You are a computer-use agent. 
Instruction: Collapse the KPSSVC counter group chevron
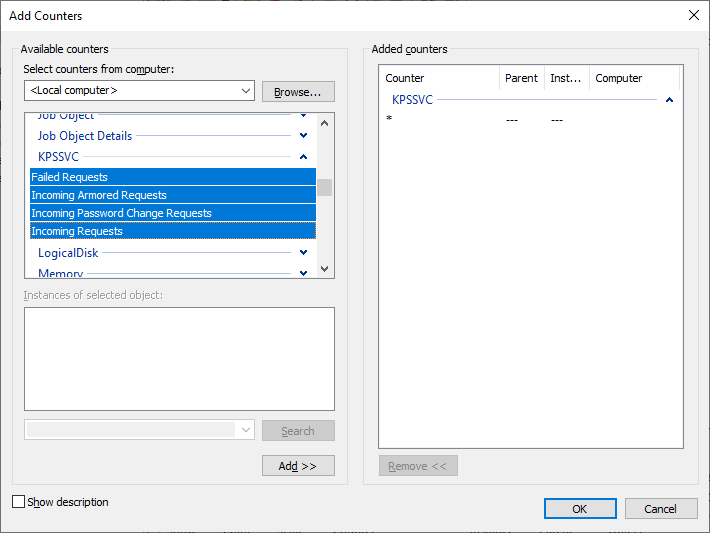[303, 157]
